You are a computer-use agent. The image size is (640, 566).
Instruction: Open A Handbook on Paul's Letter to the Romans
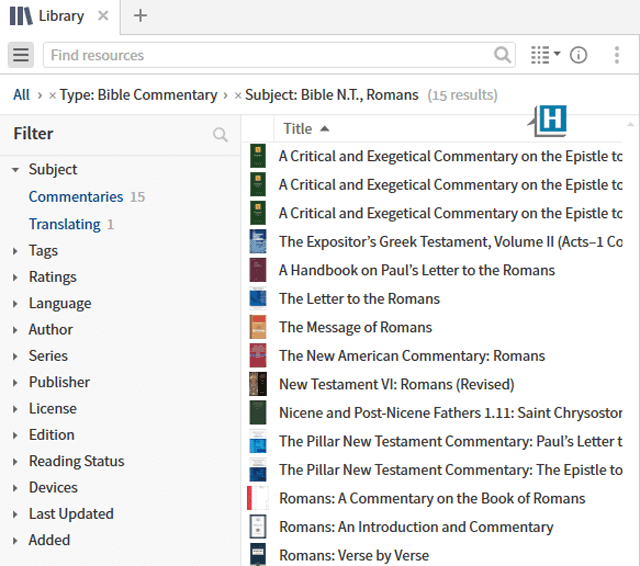click(417, 270)
